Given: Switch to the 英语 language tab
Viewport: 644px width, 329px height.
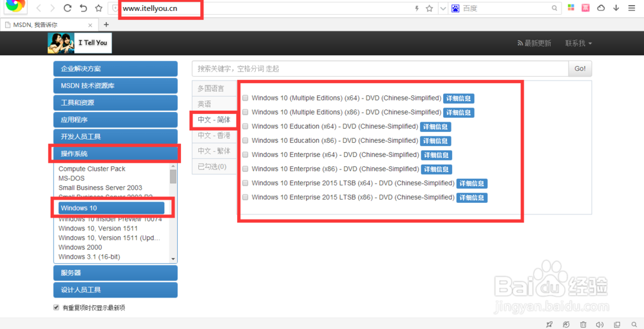Looking at the screenshot, I should click(x=214, y=104).
